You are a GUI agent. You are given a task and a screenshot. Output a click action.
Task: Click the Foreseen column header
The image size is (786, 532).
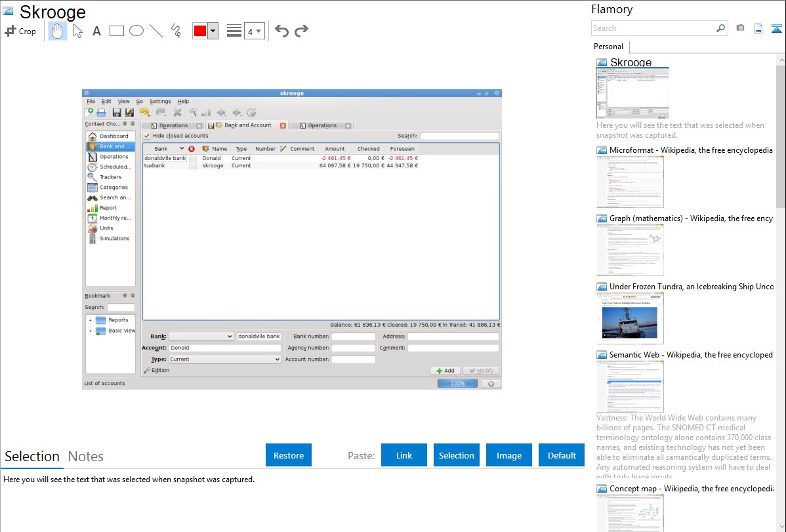click(402, 149)
